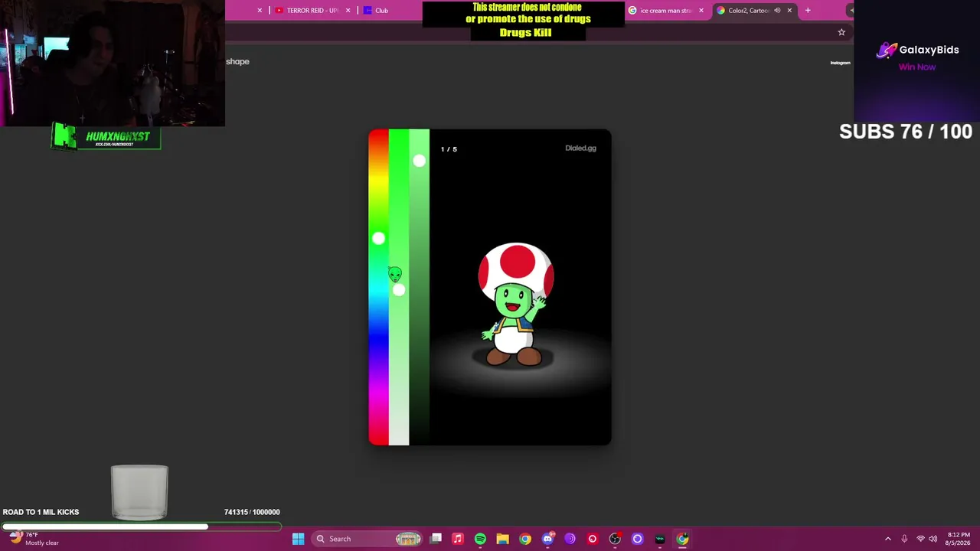This screenshot has height=551, width=980.
Task: Open the red circular app on taskbar
Action: (592, 539)
